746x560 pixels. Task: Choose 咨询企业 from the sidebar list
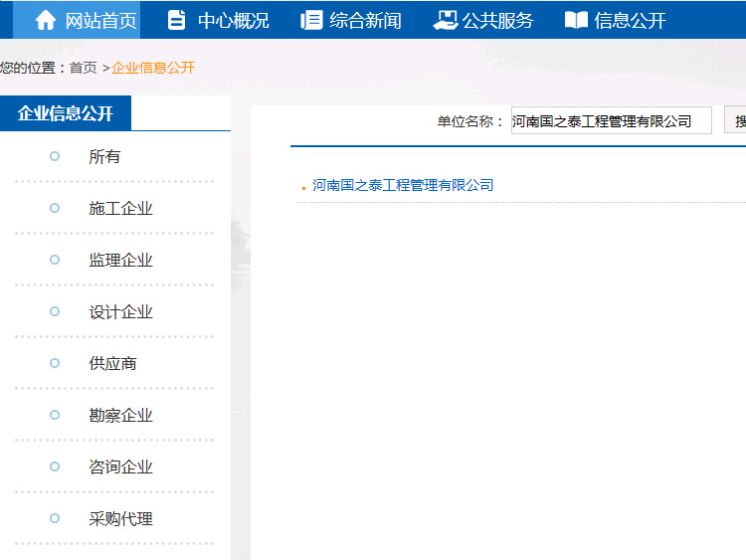pos(120,467)
